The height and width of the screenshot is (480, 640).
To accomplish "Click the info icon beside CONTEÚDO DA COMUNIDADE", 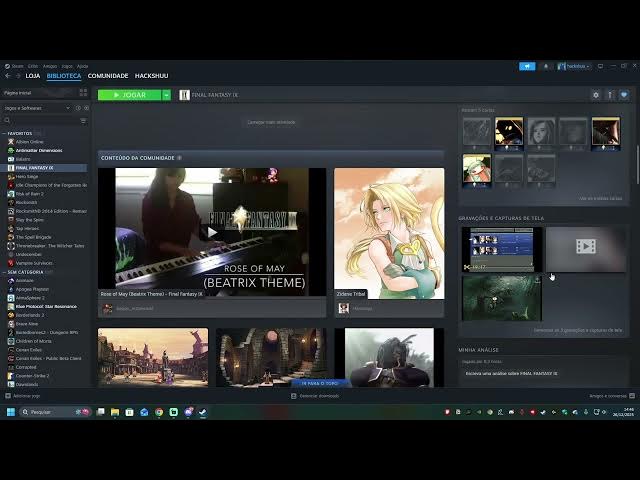I will click(179, 158).
